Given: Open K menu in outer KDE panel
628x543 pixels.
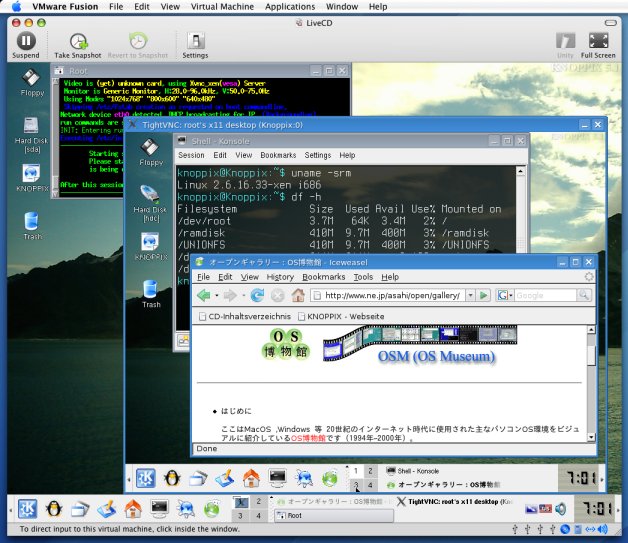Looking at the screenshot, I should [27, 509].
